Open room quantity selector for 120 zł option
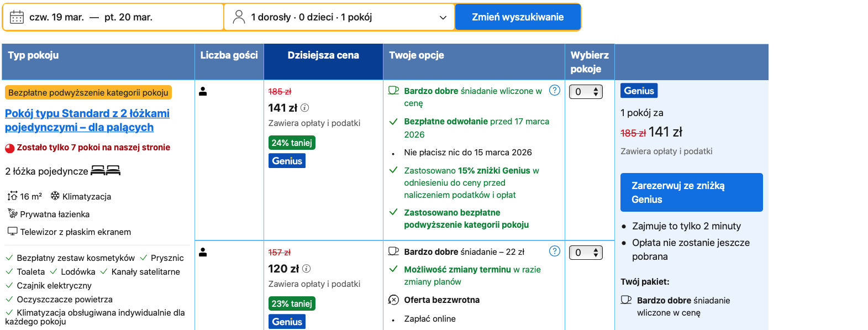 586,253
